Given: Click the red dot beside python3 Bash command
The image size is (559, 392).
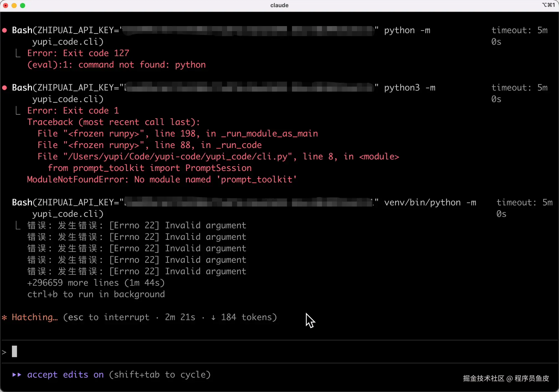Looking at the screenshot, I should point(5,88).
